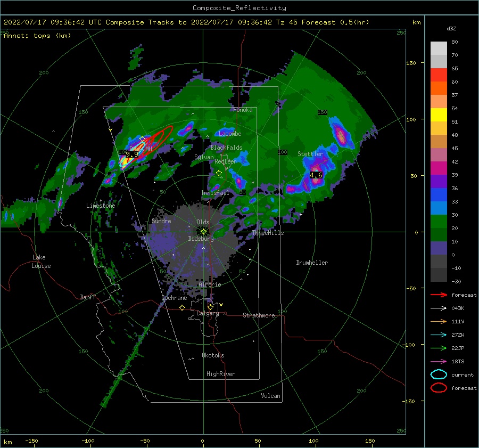
Task: Select the purple swatch in dBZ legend
Action: (x=439, y=182)
